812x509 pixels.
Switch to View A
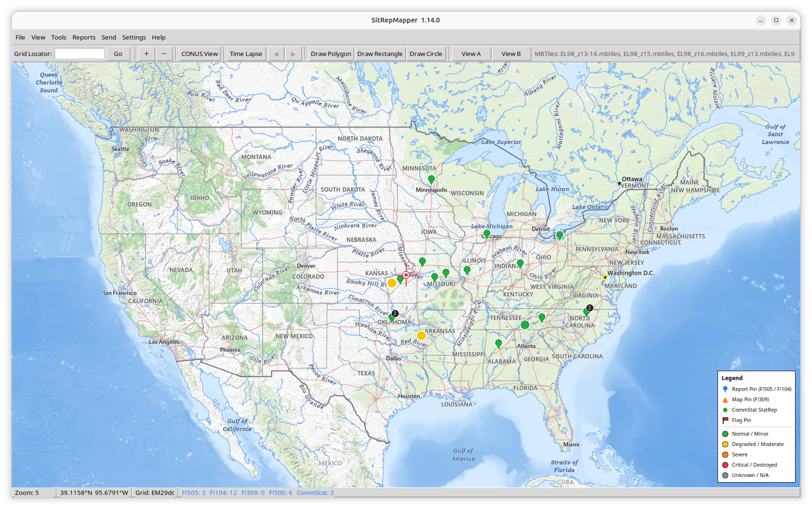tap(471, 54)
